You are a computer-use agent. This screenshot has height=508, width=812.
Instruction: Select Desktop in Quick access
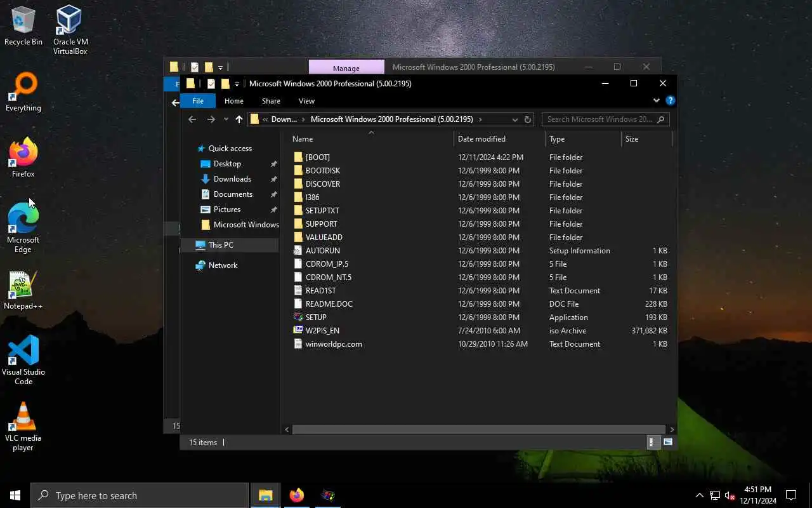[227, 164]
